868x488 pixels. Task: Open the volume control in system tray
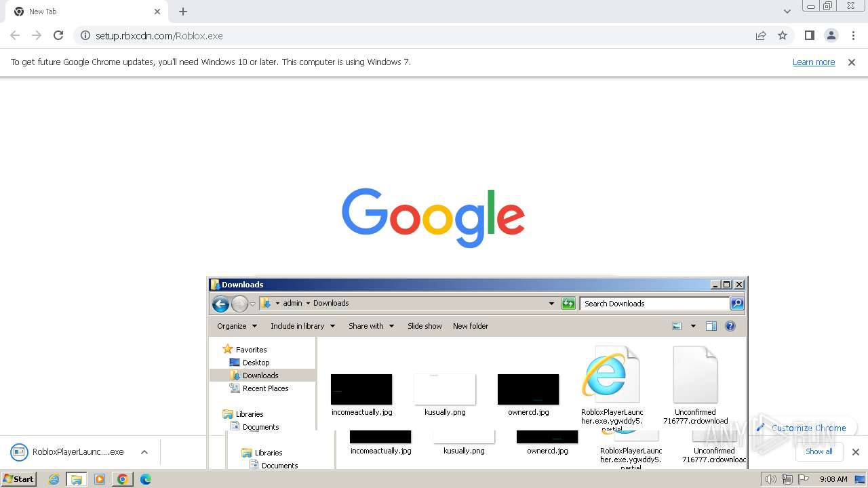click(771, 479)
